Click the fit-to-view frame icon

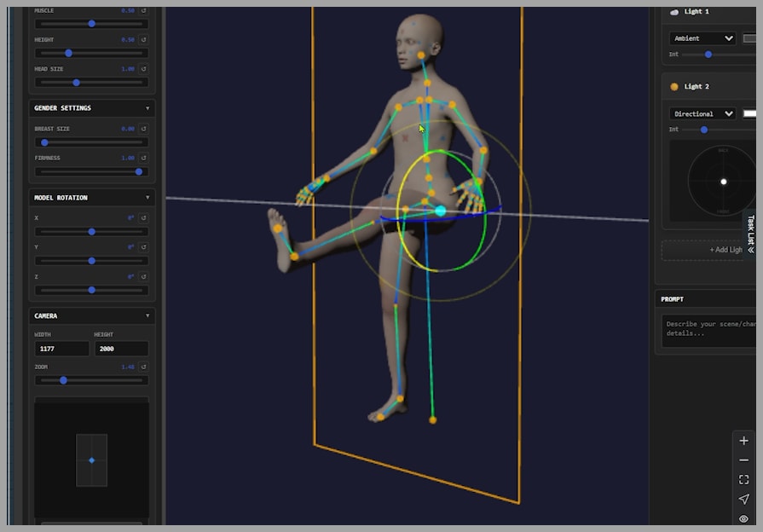coord(743,480)
